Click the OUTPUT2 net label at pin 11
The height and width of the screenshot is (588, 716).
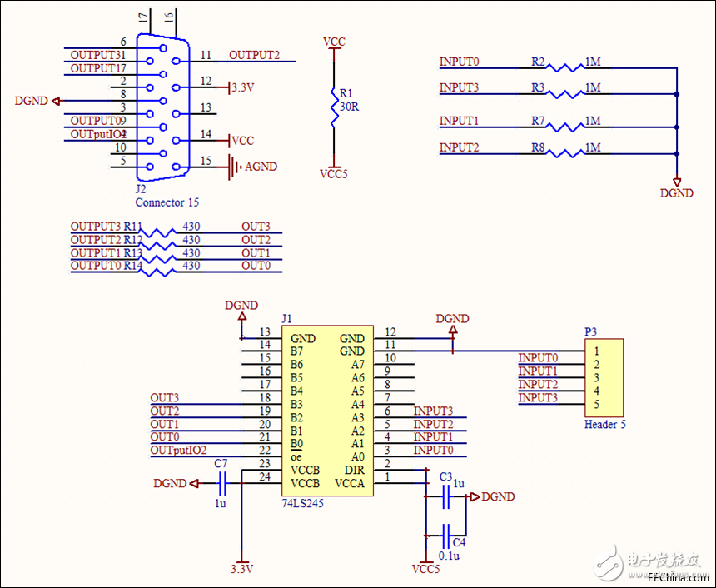tap(254, 56)
